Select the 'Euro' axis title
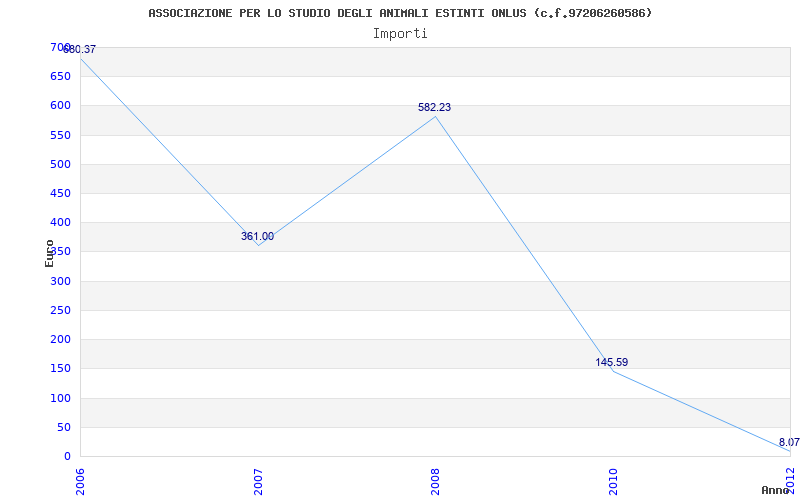The height and width of the screenshot is (500, 800). (49, 253)
